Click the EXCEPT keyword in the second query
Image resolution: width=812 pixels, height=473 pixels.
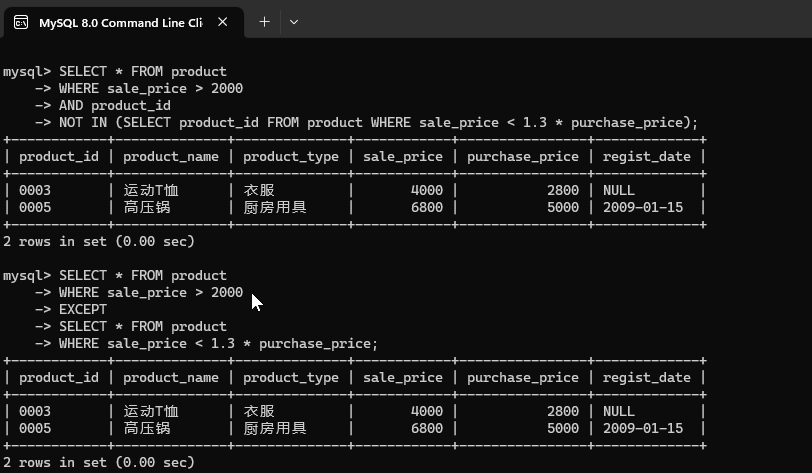click(83, 309)
